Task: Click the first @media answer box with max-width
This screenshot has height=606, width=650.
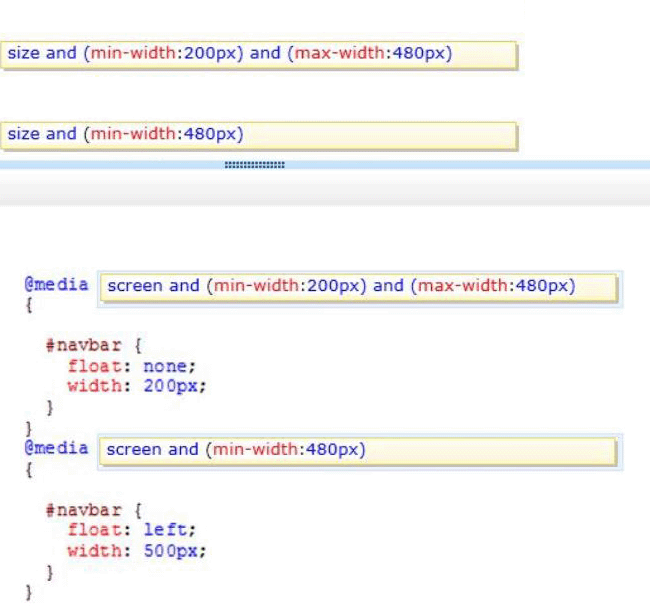Action: click(x=360, y=286)
